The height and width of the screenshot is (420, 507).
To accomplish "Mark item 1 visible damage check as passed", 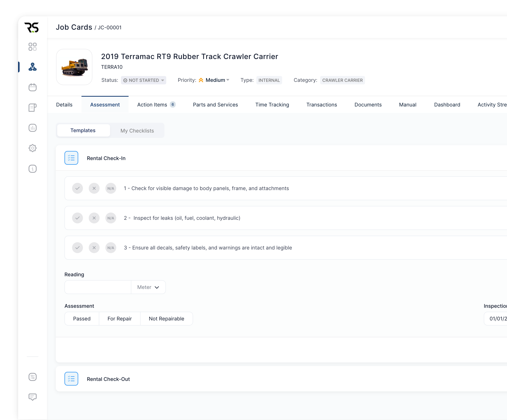I will pos(77,188).
